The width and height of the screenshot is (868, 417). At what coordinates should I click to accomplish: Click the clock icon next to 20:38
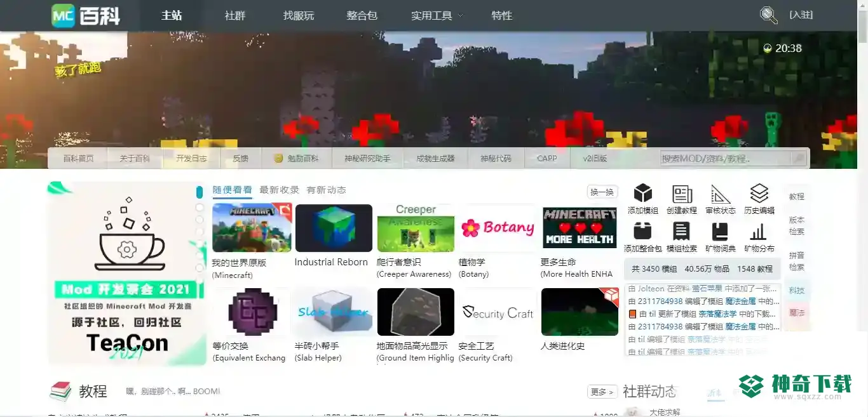pyautogui.click(x=768, y=48)
